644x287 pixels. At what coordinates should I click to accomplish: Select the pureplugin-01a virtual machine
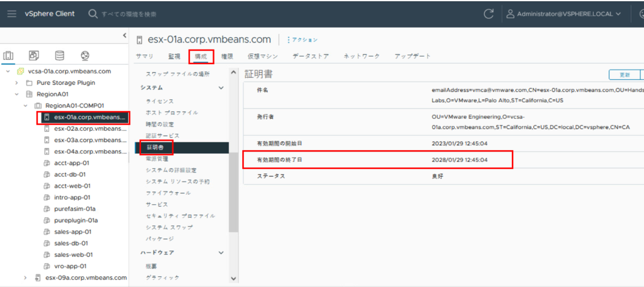(x=76, y=220)
